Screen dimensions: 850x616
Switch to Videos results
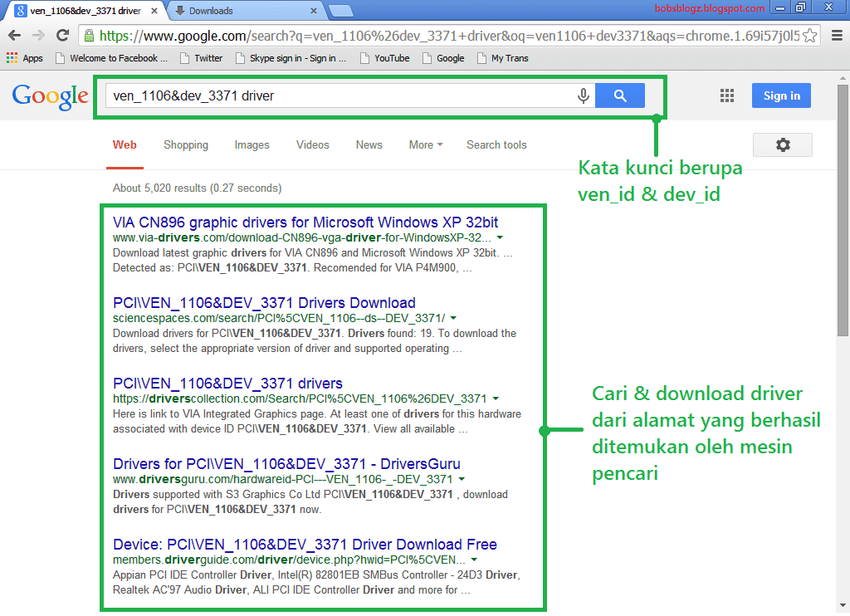(313, 144)
